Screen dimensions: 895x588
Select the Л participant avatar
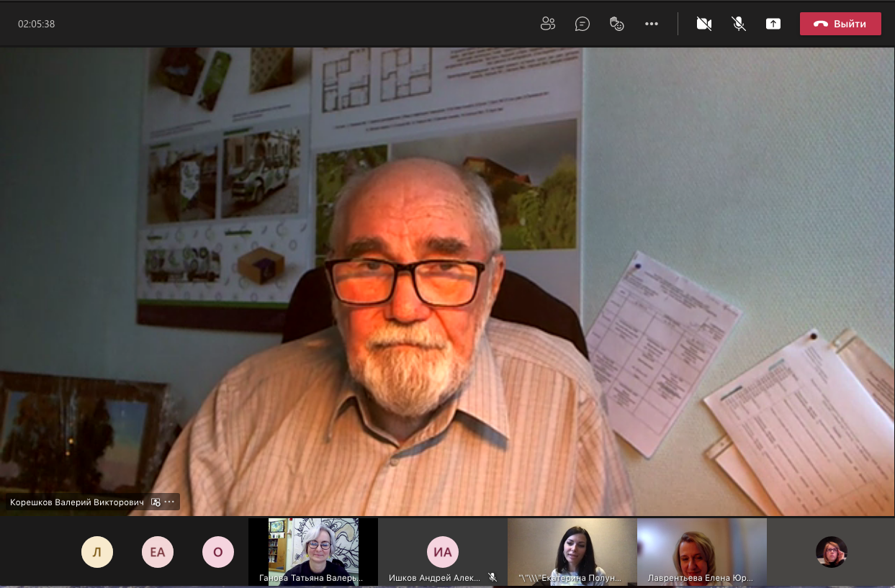[97, 552]
